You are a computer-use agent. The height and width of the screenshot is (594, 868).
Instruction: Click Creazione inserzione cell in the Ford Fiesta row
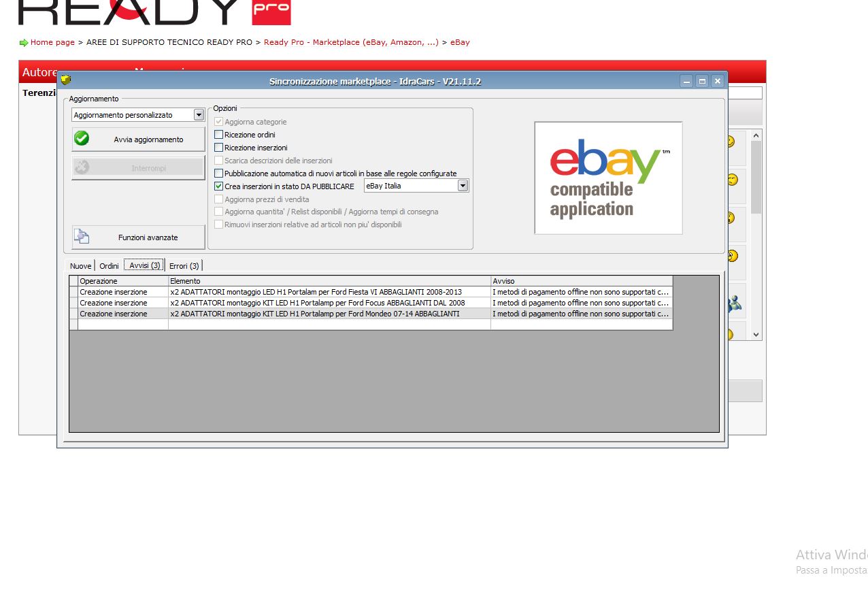[x=123, y=292]
